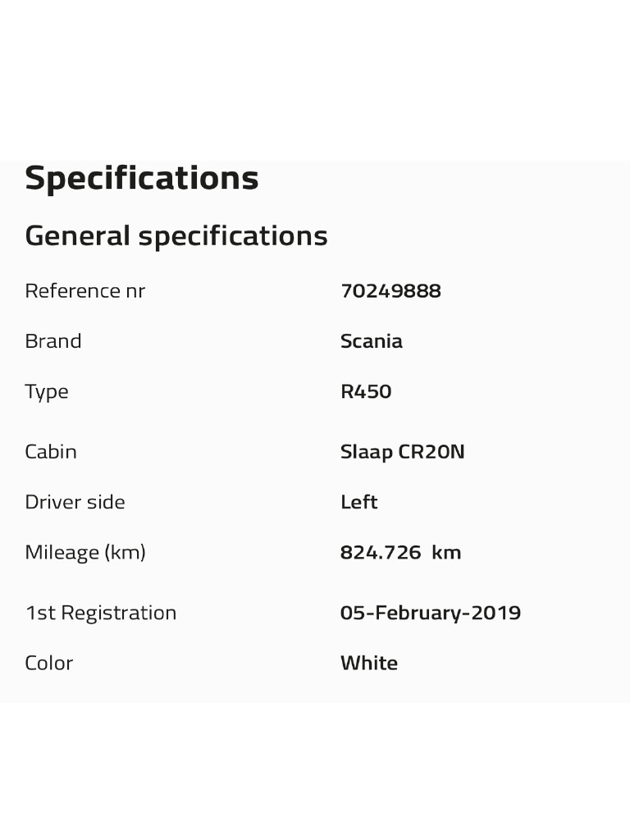Click the Scania brand value

click(372, 341)
